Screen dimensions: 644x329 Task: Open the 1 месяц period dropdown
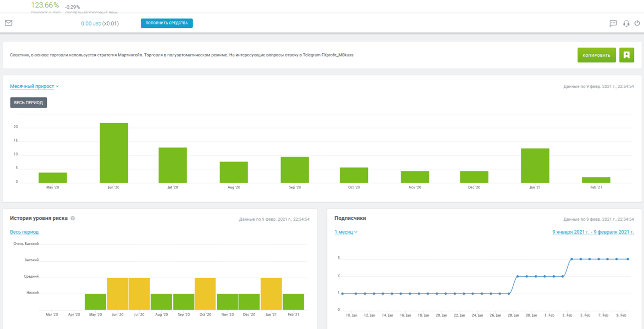click(x=346, y=232)
